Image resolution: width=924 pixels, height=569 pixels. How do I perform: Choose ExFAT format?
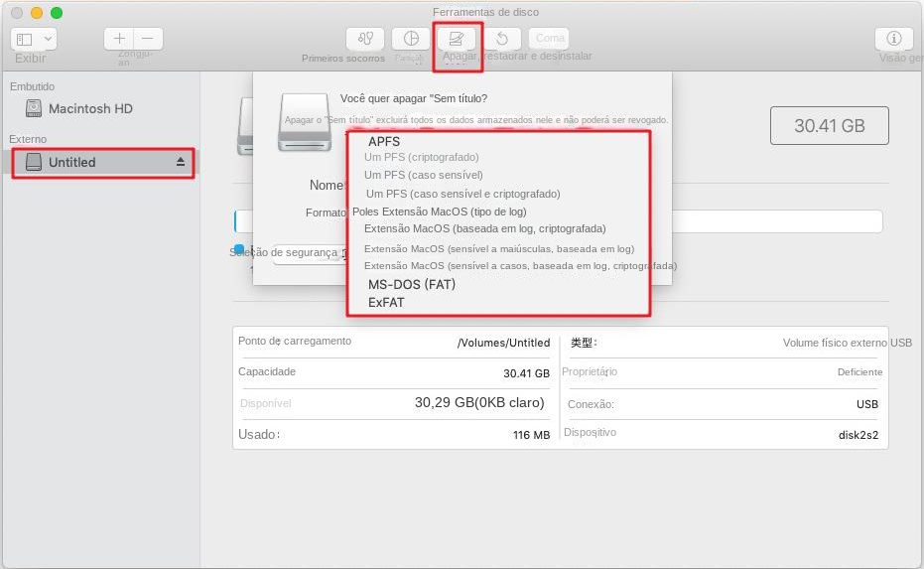[386, 303]
